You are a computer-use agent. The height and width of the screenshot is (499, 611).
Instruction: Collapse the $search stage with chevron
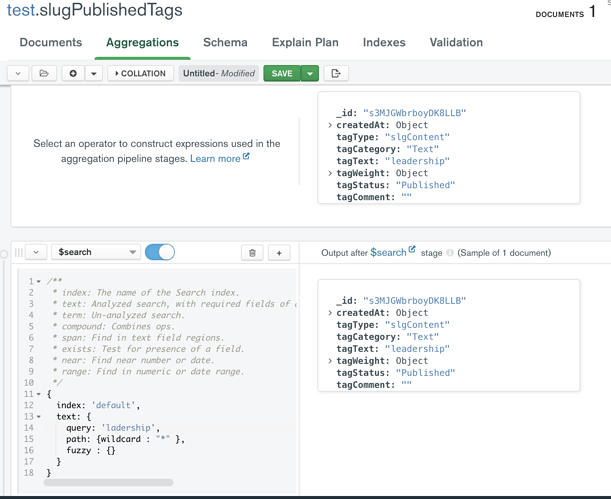tap(36, 253)
